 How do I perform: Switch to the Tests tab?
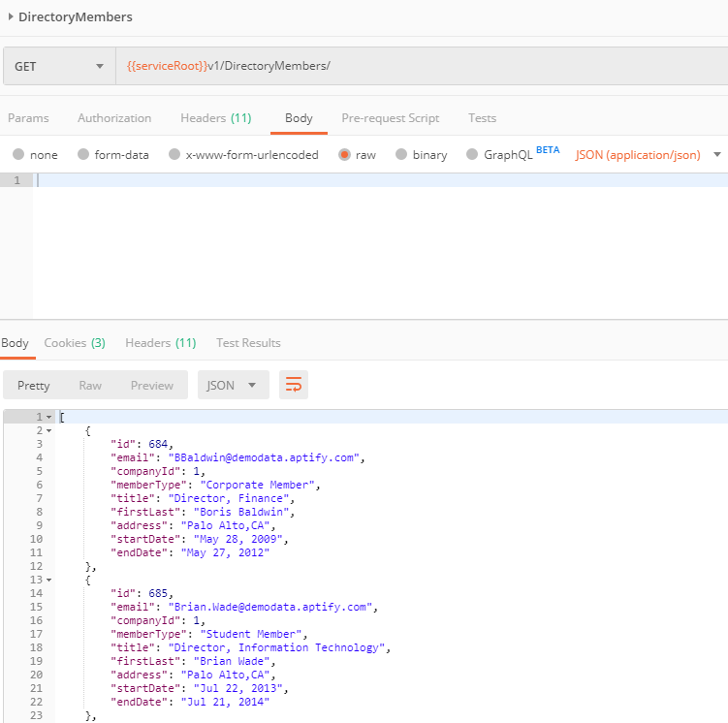[x=482, y=118]
